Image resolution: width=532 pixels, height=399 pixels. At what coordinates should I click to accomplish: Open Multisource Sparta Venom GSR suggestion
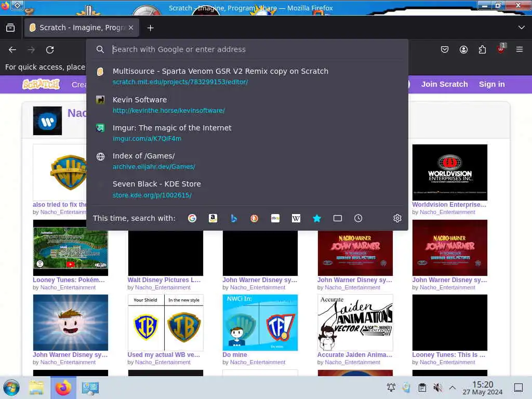(247, 76)
